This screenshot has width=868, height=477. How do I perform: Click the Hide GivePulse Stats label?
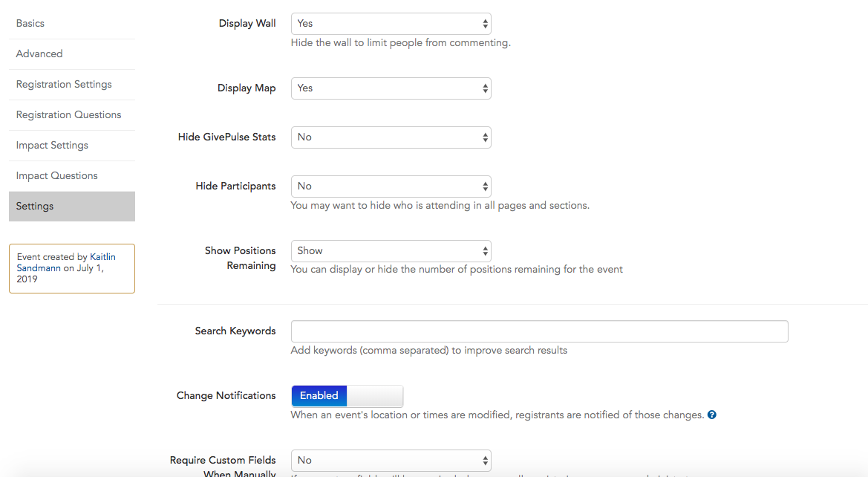tap(226, 137)
